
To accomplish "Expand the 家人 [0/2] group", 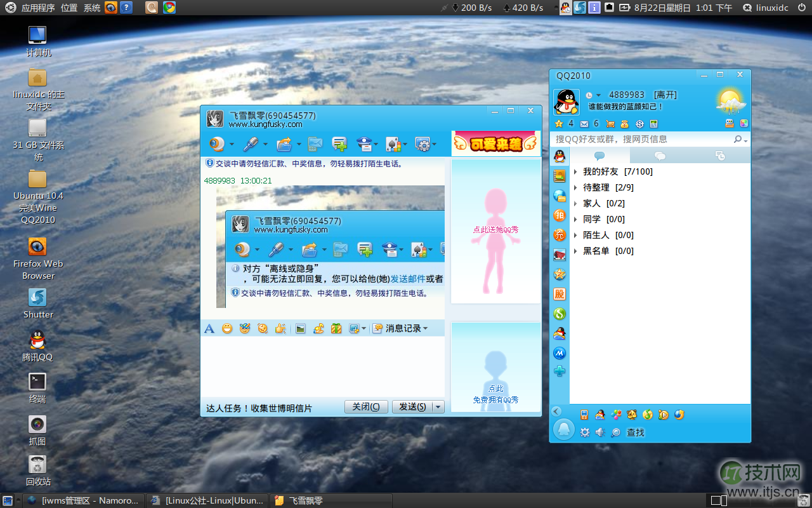I will [x=575, y=203].
